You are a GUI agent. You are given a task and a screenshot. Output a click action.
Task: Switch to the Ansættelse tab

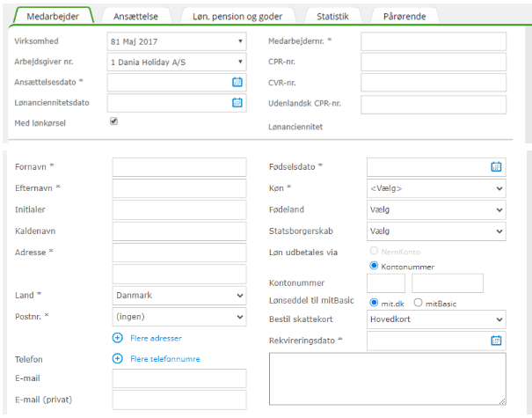click(x=135, y=17)
